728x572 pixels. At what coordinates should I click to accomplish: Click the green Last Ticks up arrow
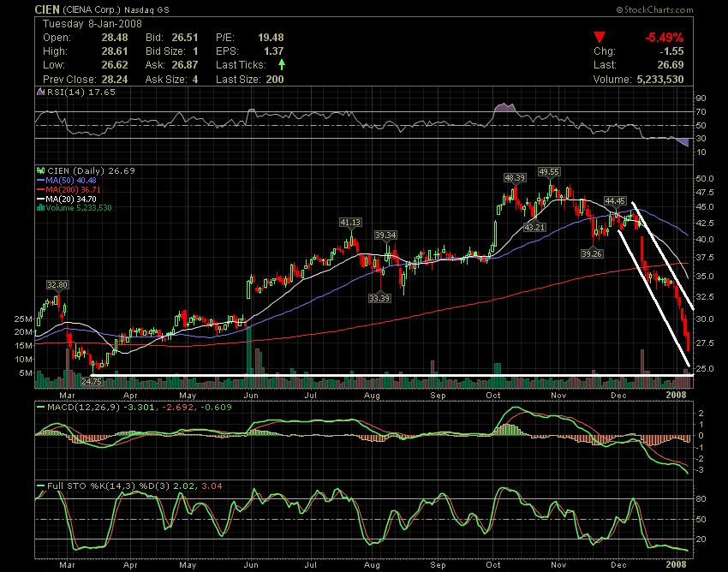click(x=282, y=64)
